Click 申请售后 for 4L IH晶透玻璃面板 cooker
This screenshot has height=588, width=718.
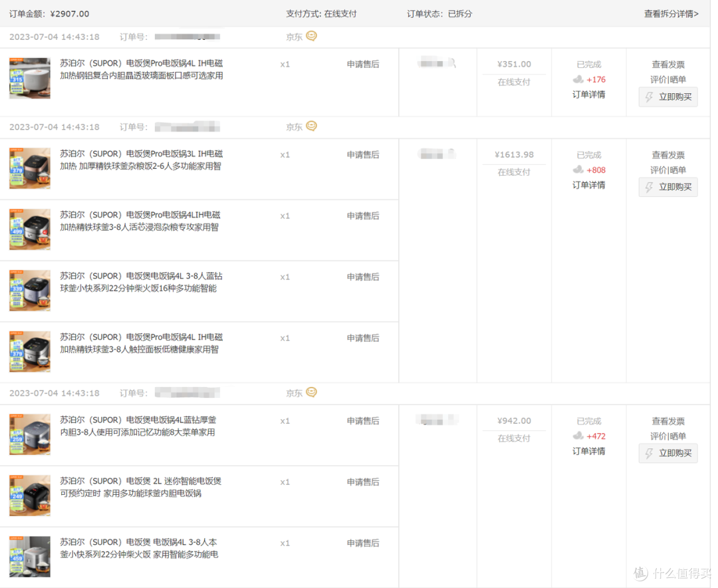pyautogui.click(x=363, y=64)
